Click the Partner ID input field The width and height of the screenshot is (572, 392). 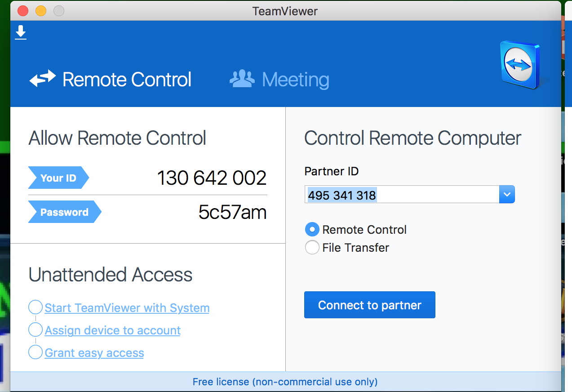pyautogui.click(x=402, y=195)
